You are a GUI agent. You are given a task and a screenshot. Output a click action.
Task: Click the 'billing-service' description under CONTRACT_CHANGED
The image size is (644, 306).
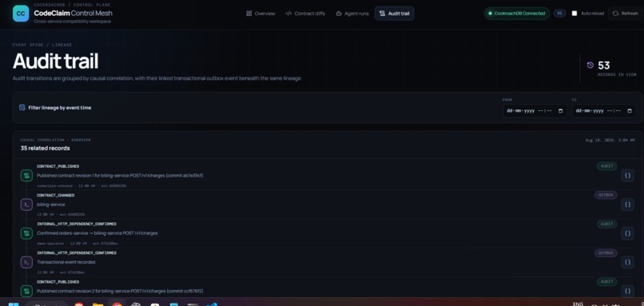pos(51,205)
